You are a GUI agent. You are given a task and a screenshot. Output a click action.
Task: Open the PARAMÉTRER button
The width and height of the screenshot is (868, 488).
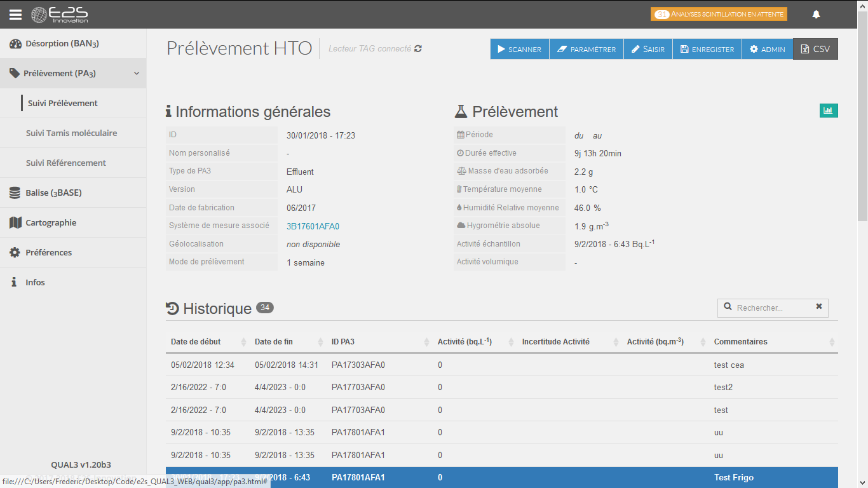586,49
